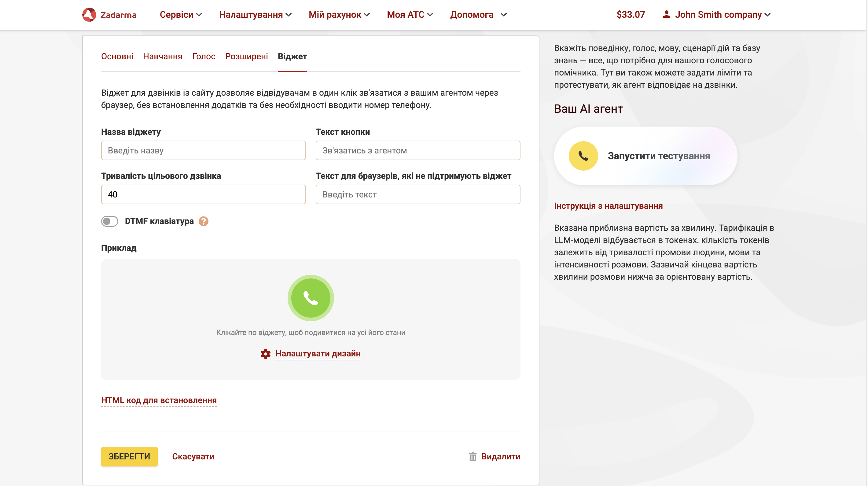Reveal HTML код для встановлення
868x486 pixels.
click(158, 400)
